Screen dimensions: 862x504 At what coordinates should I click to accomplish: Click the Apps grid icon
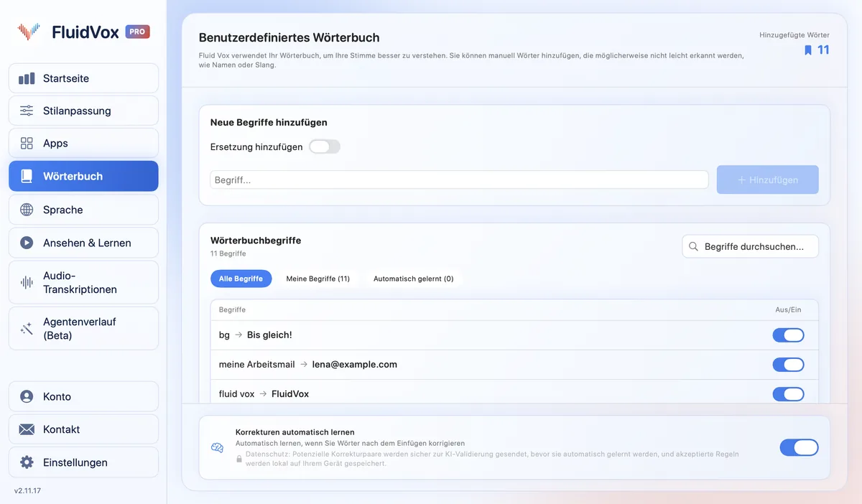tap(27, 143)
